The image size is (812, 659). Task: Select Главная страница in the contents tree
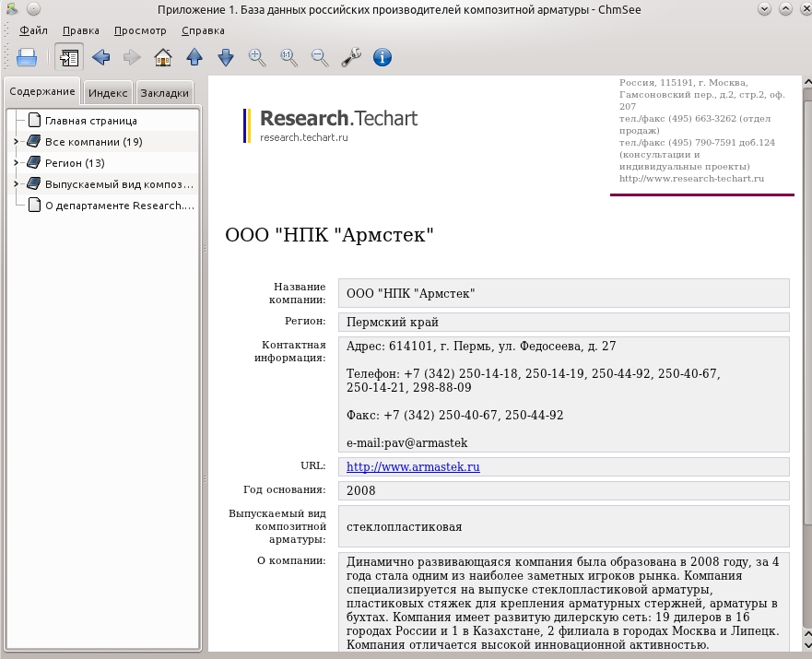(x=91, y=121)
